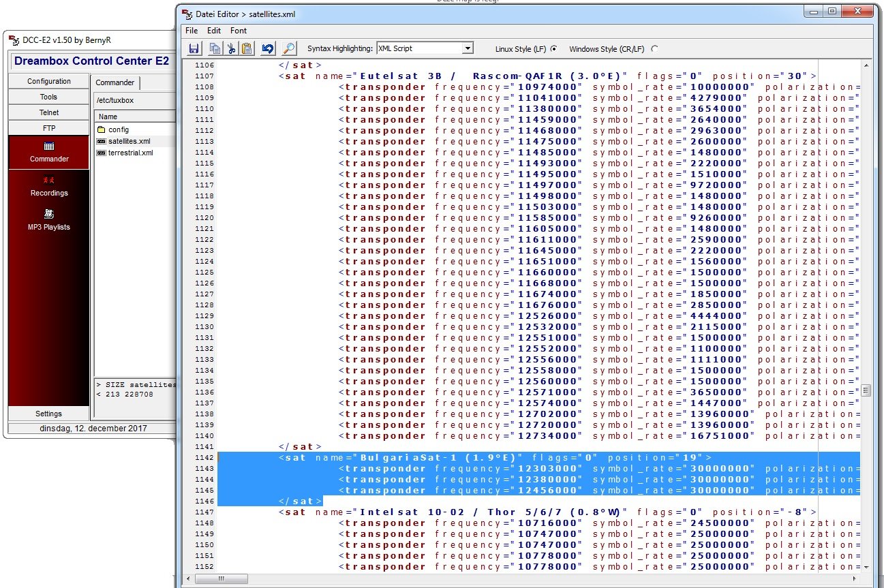Click the frequency 11645000 transponder line
This screenshot has width=884, height=588.
tap(598, 250)
